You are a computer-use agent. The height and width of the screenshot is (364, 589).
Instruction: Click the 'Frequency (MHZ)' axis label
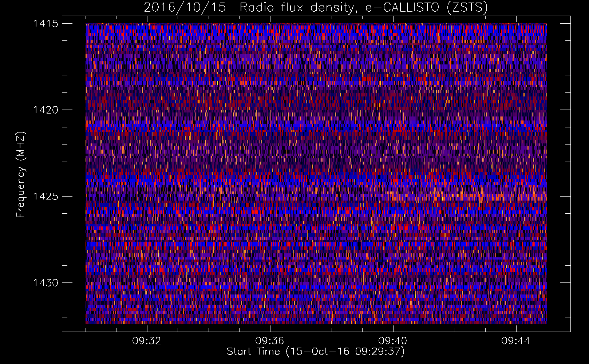point(21,175)
